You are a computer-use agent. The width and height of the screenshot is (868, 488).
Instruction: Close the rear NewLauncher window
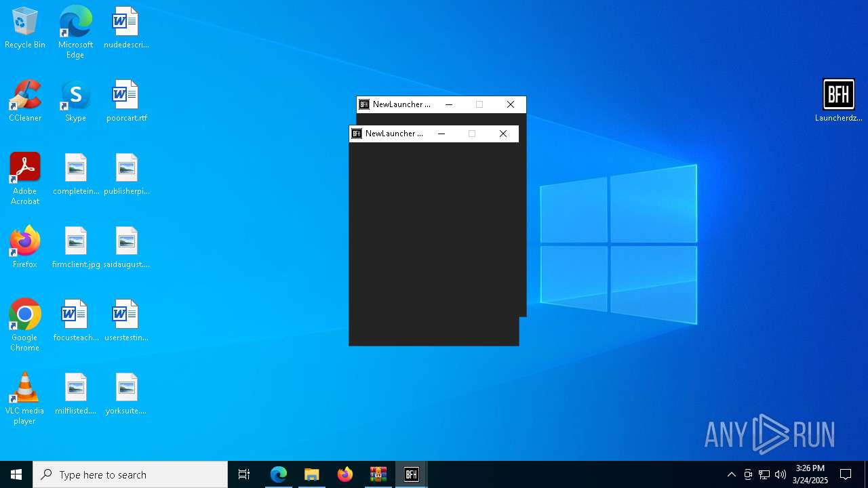pyautogui.click(x=511, y=104)
